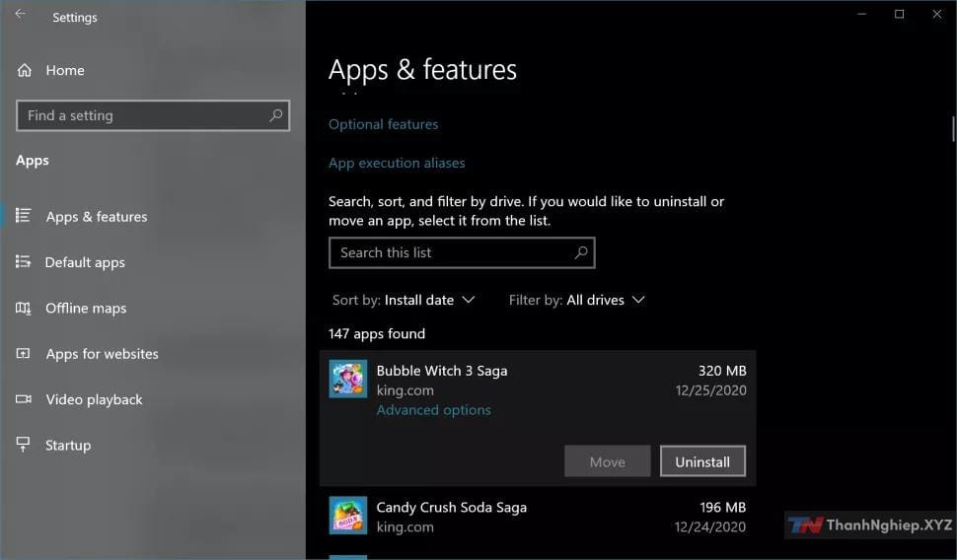Select the Bubble Witch 3 Saga name
957x560 pixels.
tap(442, 371)
